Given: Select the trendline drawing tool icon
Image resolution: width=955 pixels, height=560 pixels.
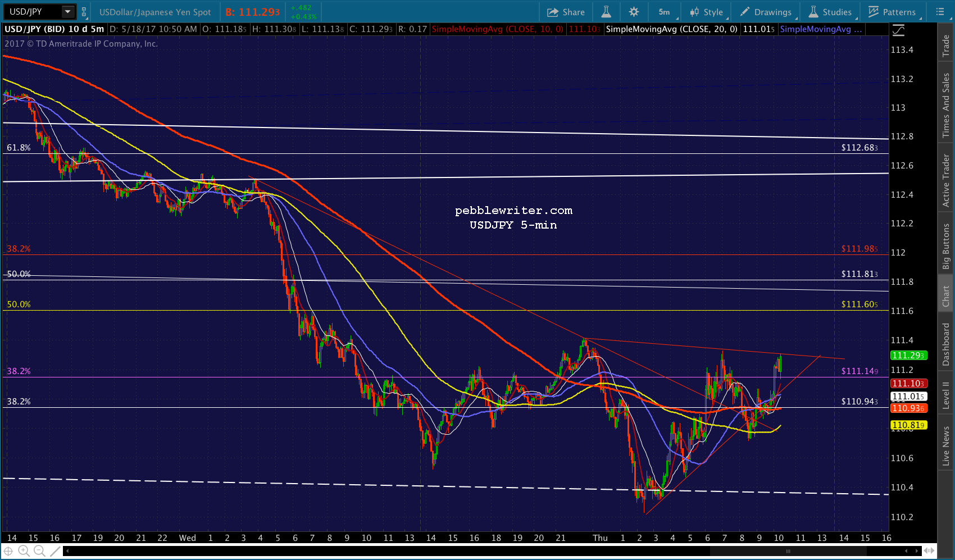Looking at the screenshot, I should [55, 551].
